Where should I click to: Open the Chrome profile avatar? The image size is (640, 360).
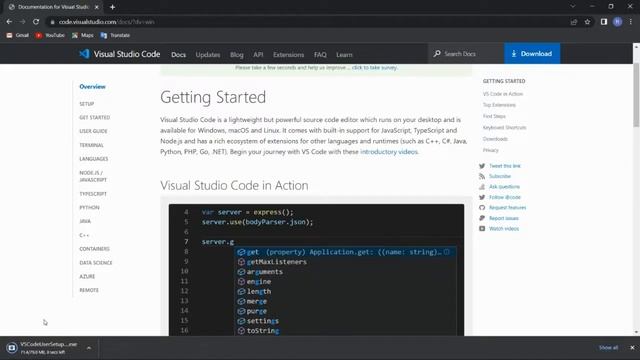click(x=618, y=22)
